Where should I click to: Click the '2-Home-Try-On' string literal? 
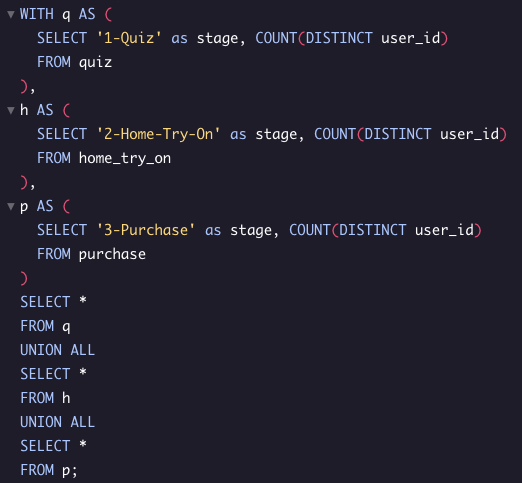[158, 134]
